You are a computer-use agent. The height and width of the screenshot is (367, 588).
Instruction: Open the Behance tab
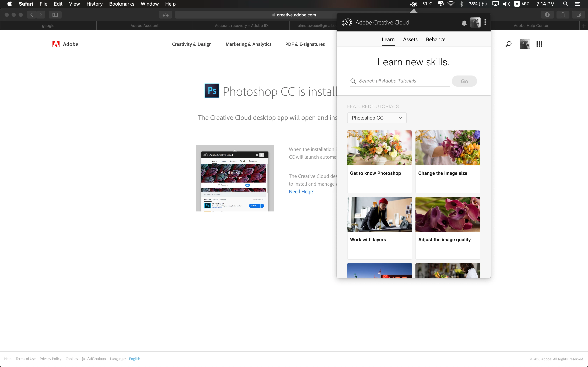pyautogui.click(x=435, y=39)
